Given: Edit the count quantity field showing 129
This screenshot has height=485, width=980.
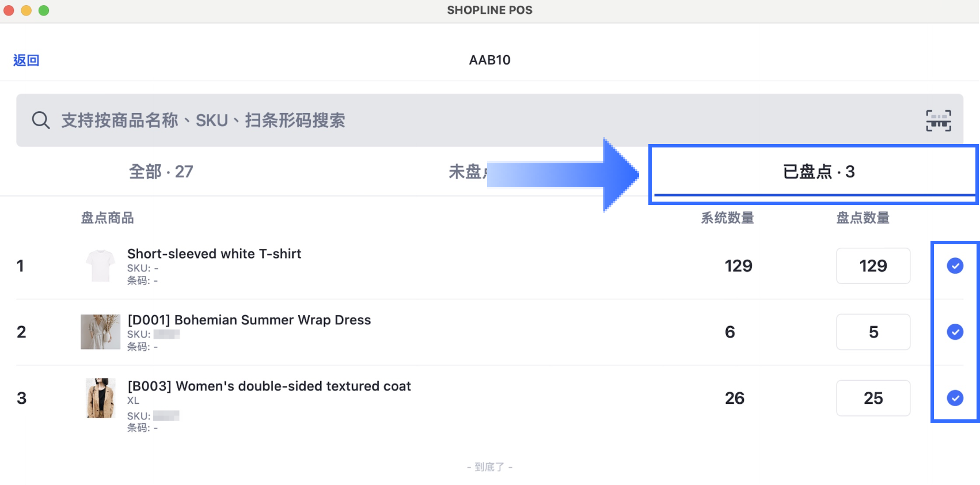Looking at the screenshot, I should (873, 266).
